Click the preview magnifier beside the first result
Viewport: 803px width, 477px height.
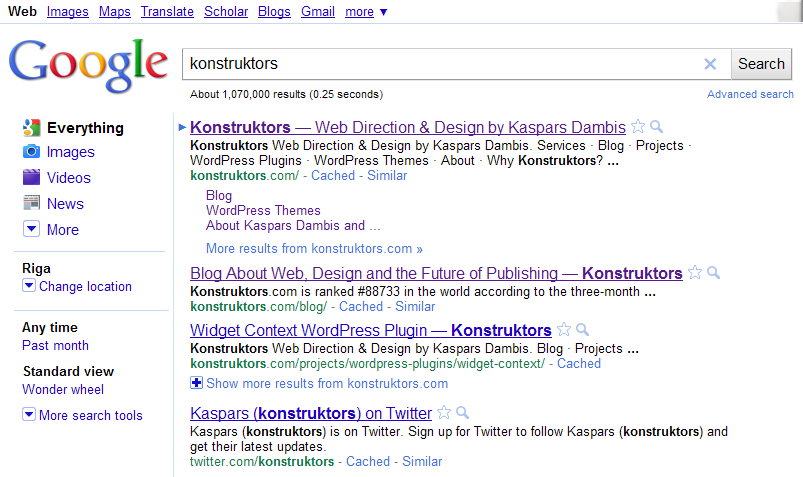[x=657, y=127]
